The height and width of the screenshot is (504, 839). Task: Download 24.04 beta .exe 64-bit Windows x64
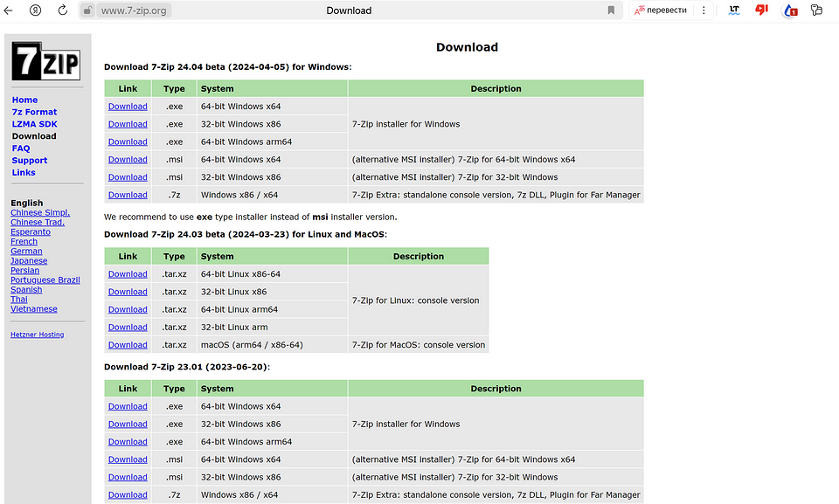(128, 107)
